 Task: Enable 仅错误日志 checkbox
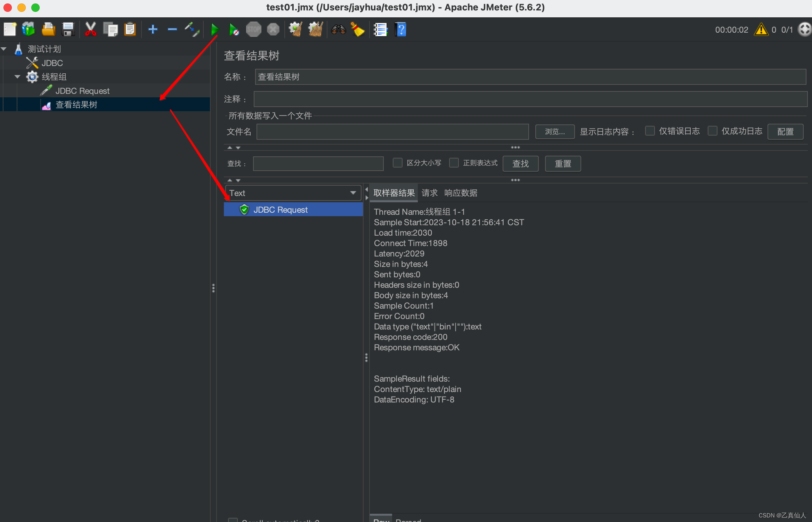[650, 131]
